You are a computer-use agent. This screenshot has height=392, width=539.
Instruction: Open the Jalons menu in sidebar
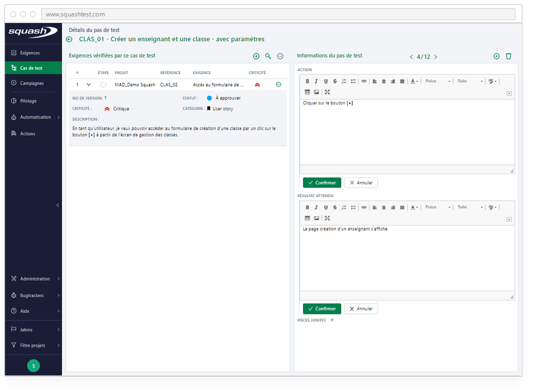(33, 330)
